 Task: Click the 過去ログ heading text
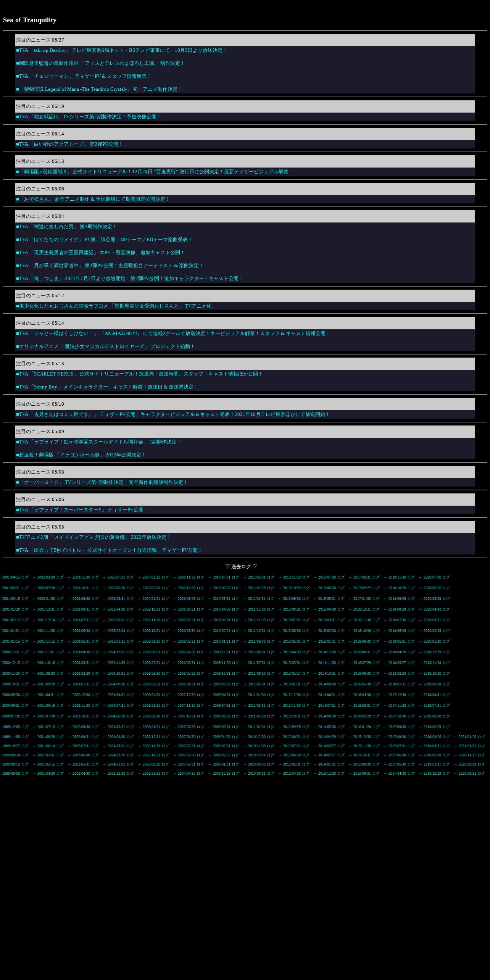pyautogui.click(x=241, y=567)
